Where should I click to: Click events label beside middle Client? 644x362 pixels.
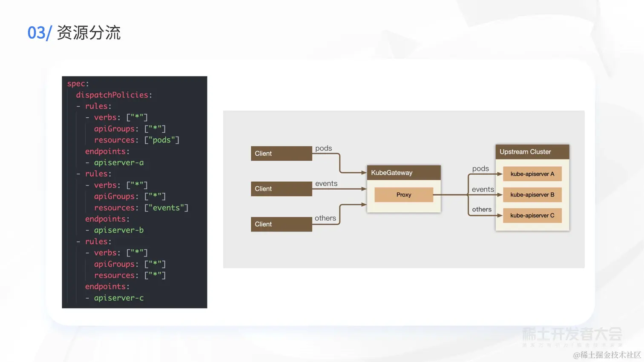pos(326,183)
